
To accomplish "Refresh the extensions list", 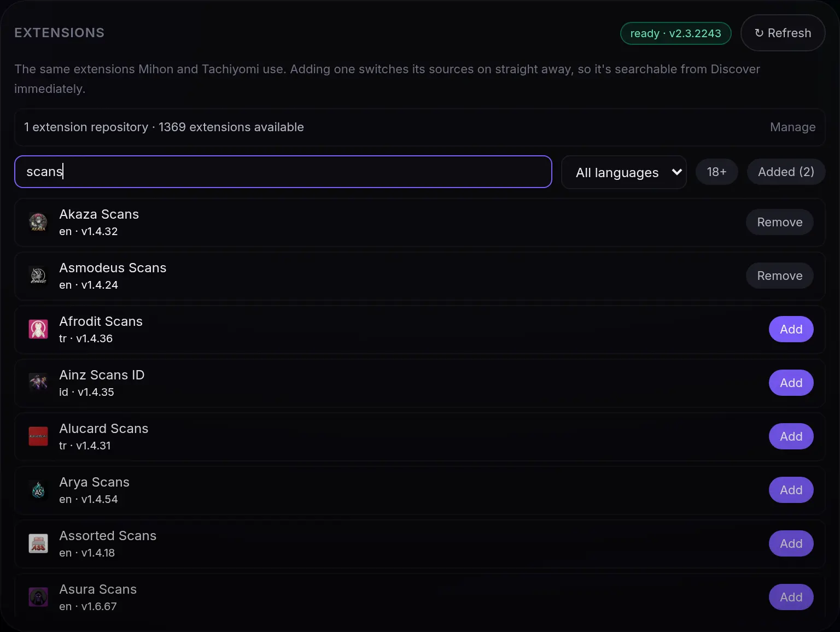I will pos(783,33).
